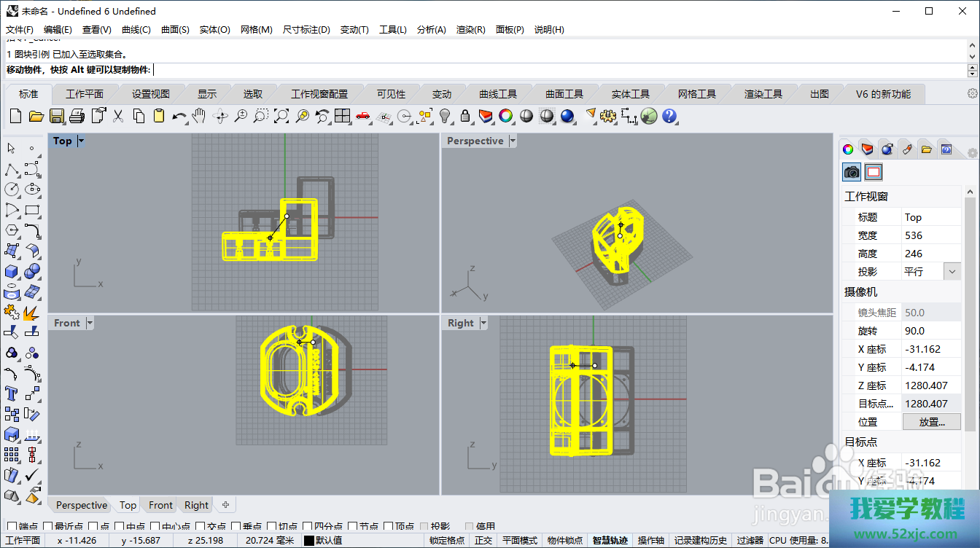Click the camera icon in properties panel
This screenshot has width=980, height=548.
[x=852, y=171]
